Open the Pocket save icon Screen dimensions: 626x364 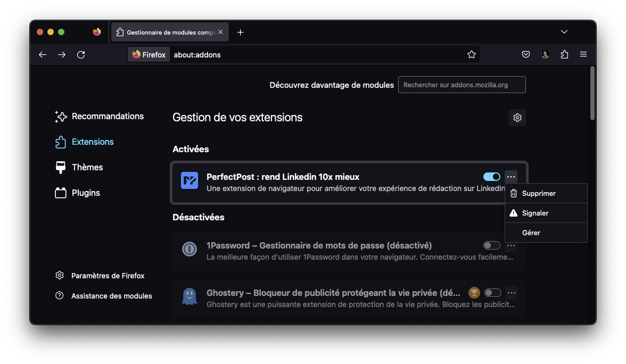526,55
